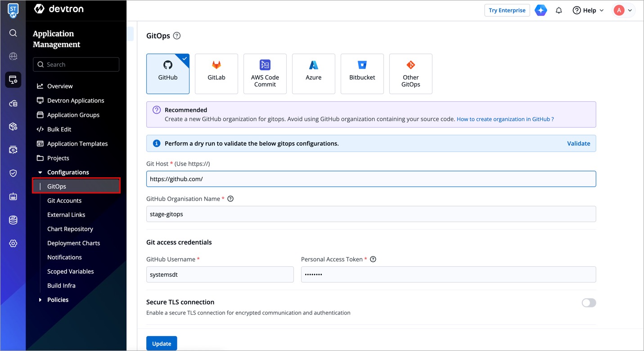Click the Validate link
644x351 pixels.
578,144
